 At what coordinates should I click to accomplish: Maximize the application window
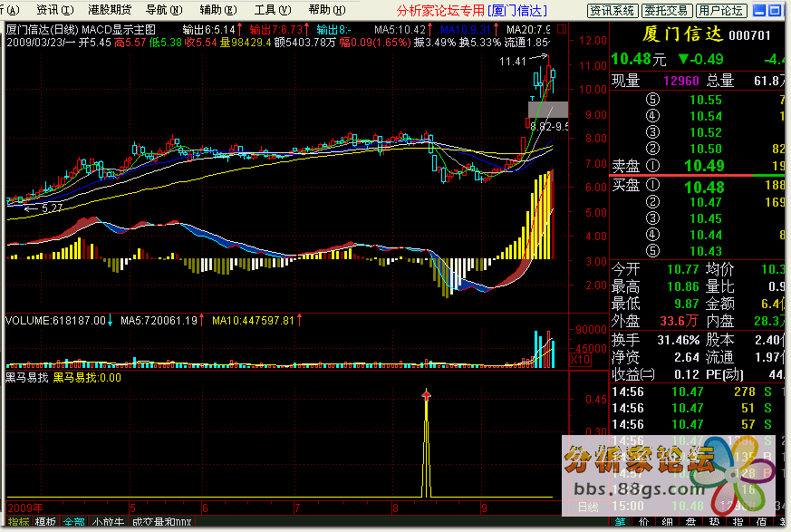[775, 11]
